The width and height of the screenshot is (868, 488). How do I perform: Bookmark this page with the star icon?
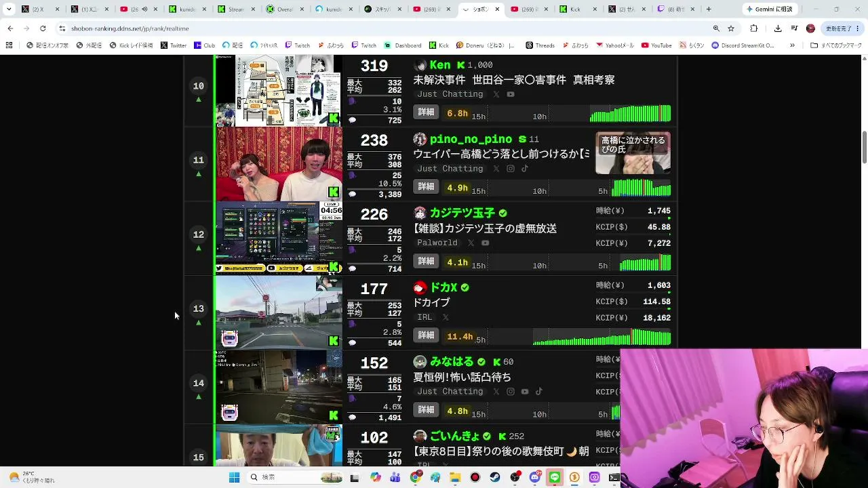pyautogui.click(x=731, y=28)
